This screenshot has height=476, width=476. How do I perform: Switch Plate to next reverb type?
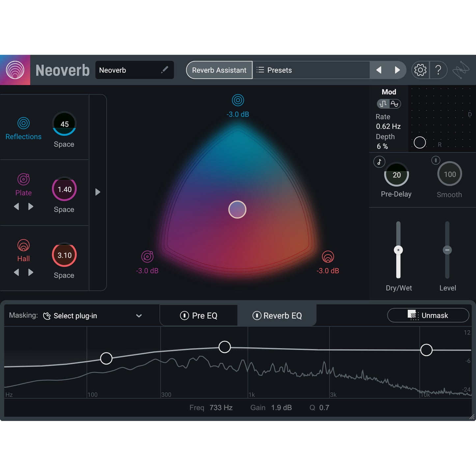point(31,207)
